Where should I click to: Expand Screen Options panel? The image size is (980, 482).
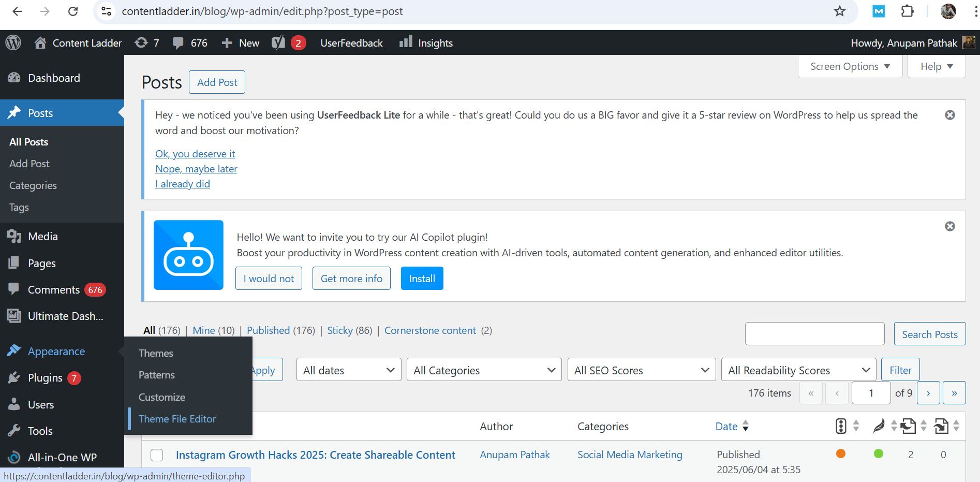tap(850, 66)
